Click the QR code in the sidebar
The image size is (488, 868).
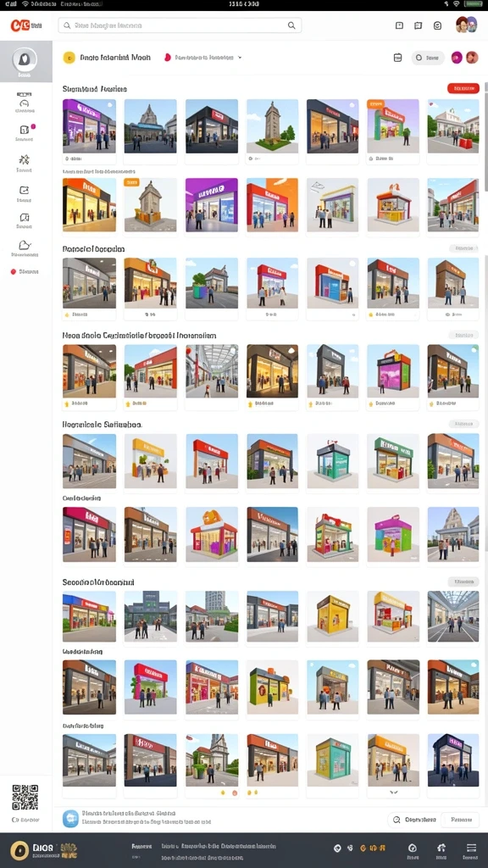tap(25, 797)
